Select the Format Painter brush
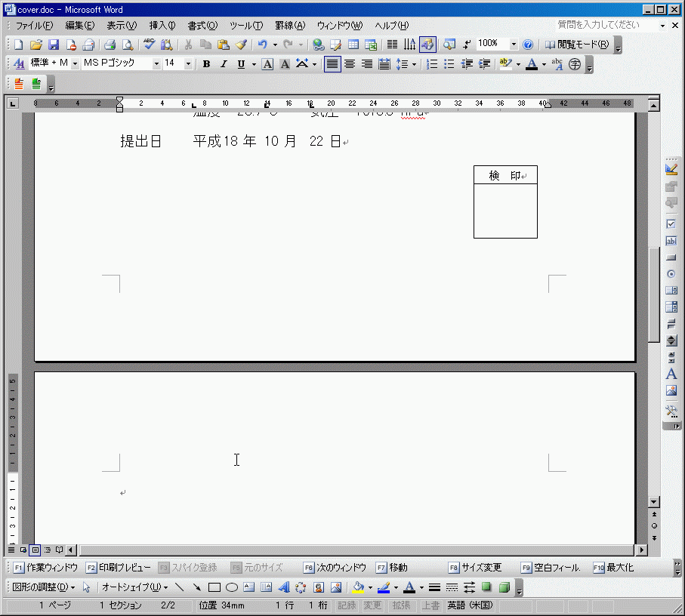The height and width of the screenshot is (616, 685). pos(241,45)
